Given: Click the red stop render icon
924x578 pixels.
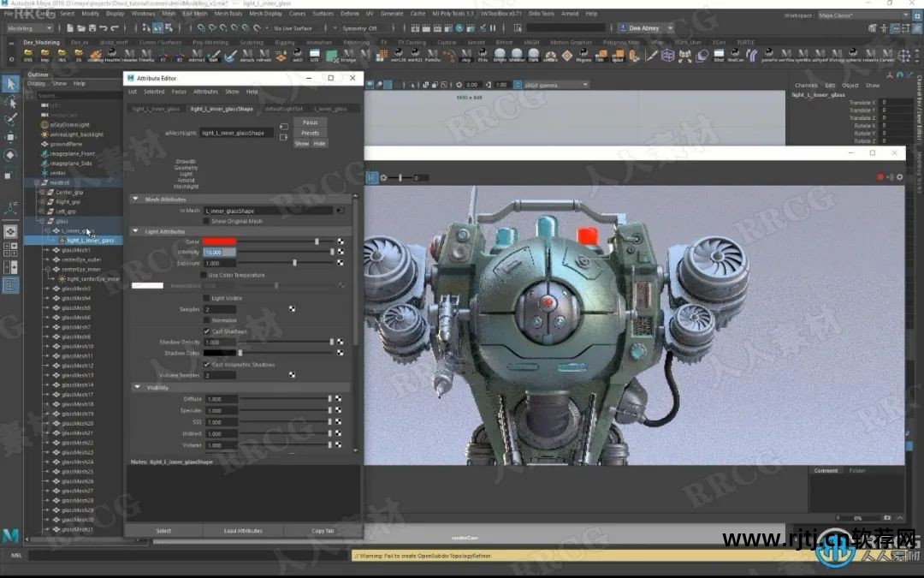Looking at the screenshot, I should 880,177.
